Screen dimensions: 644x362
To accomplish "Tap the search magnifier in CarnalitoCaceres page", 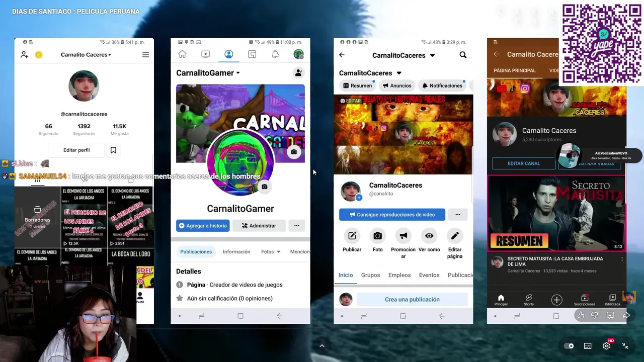I will coord(463,55).
